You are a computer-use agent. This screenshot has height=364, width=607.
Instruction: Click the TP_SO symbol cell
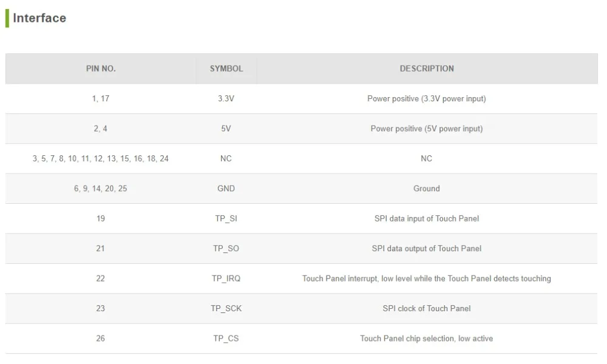tap(226, 248)
